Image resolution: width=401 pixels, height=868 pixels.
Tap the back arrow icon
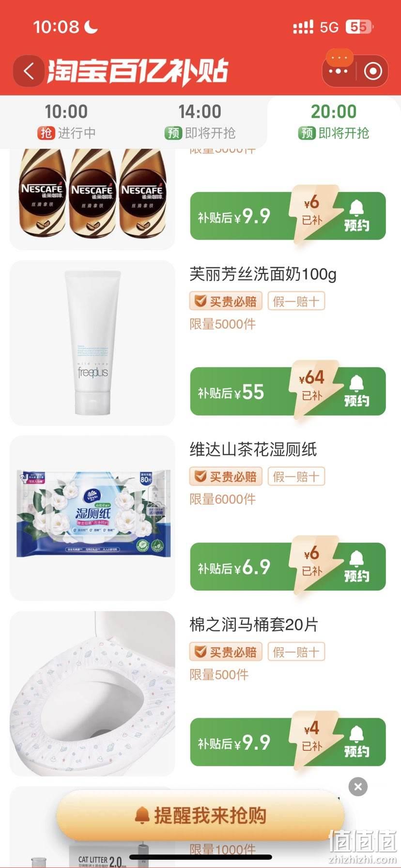pyautogui.click(x=29, y=72)
